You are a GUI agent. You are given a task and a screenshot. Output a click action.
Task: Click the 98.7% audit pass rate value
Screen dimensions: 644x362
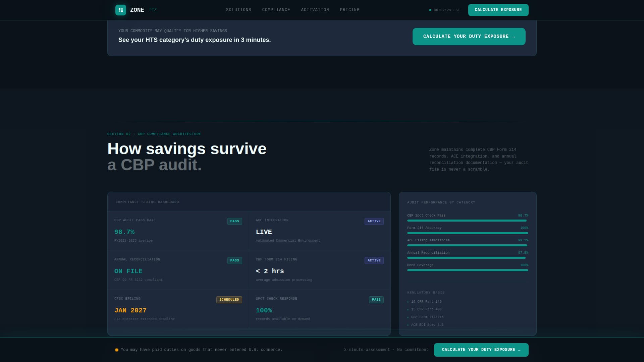click(124, 232)
